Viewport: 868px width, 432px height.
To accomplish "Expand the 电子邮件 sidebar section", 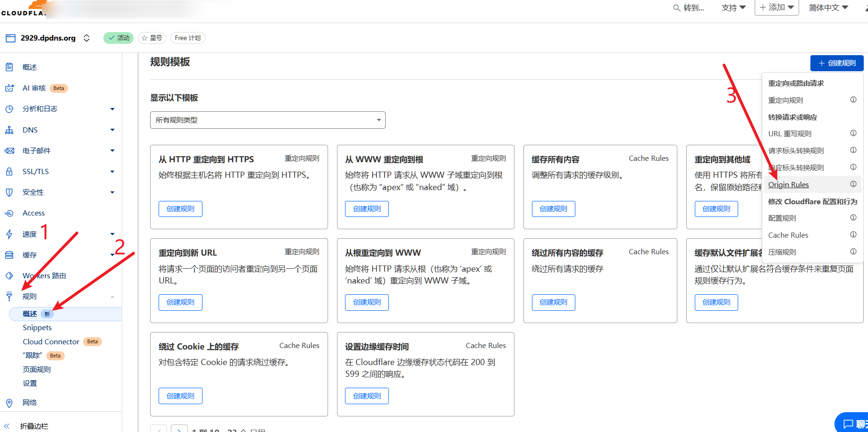I will pyautogui.click(x=112, y=150).
